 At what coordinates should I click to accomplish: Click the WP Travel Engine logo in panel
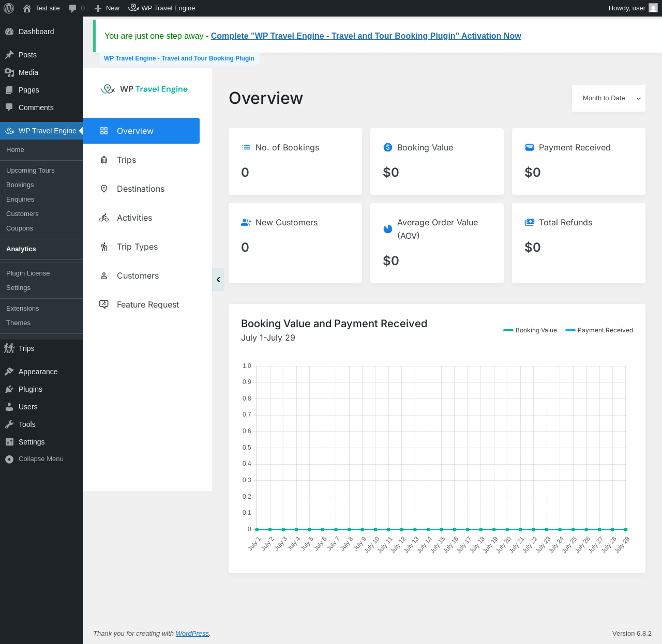[144, 89]
